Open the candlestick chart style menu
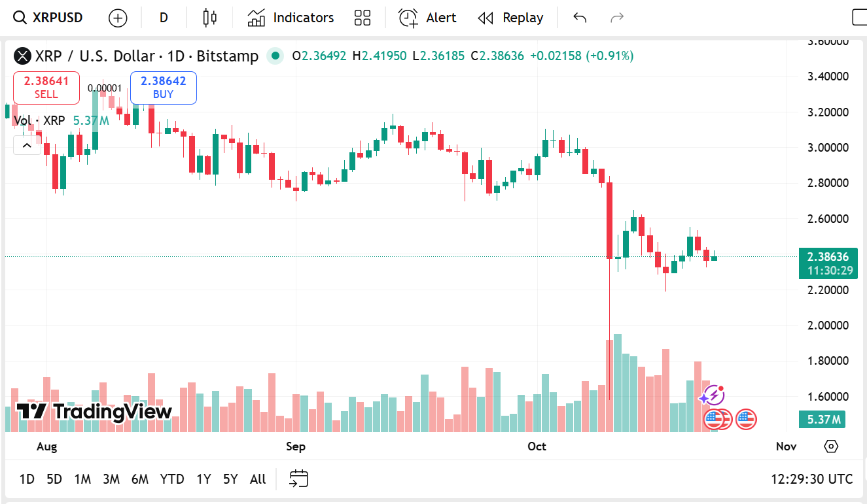The width and height of the screenshot is (867, 504). pos(209,18)
